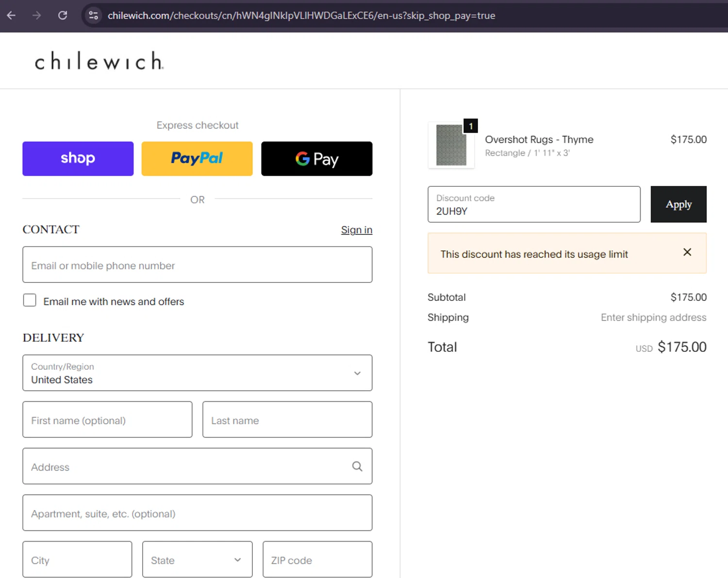This screenshot has height=578, width=728.
Task: Click 'Overshot Rugs - Thyme' product name
Action: 539,140
